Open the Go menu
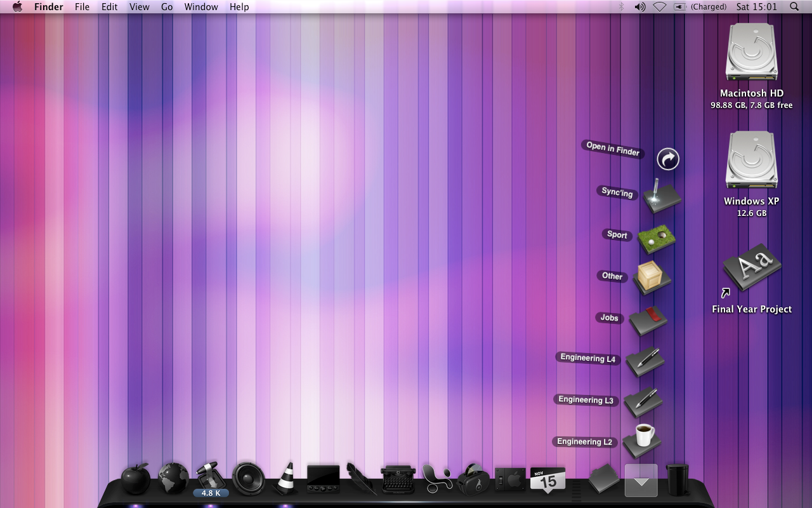The height and width of the screenshot is (508, 812). [167, 7]
